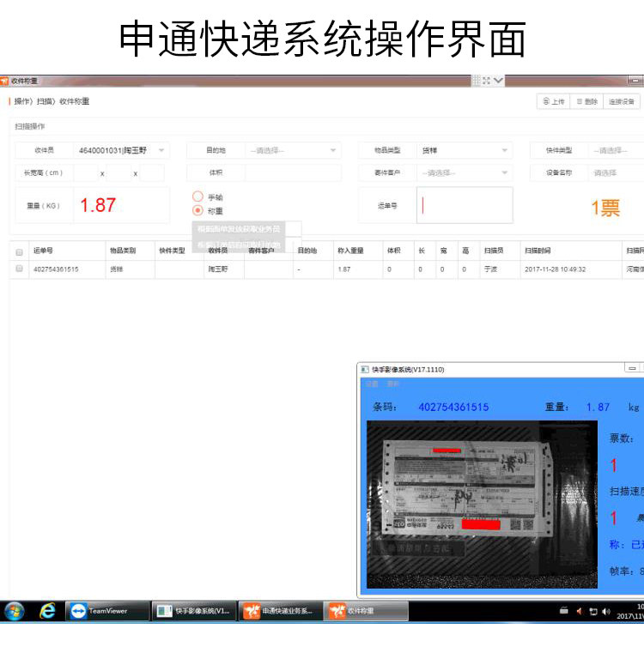This screenshot has width=644, height=659.
Task: Open the 收件员 dropdown showing 4640001031
Action: pos(121,150)
